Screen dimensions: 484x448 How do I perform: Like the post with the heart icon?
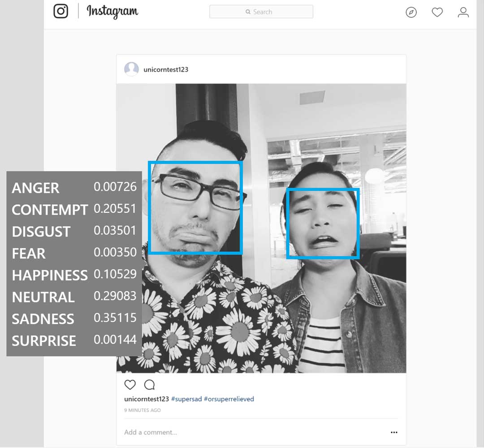[x=130, y=384]
